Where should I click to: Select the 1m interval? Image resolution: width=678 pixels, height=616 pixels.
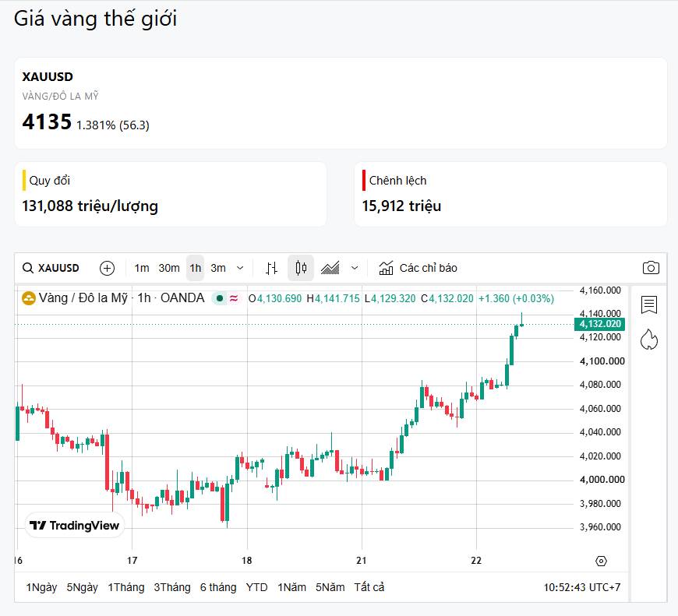coord(141,268)
